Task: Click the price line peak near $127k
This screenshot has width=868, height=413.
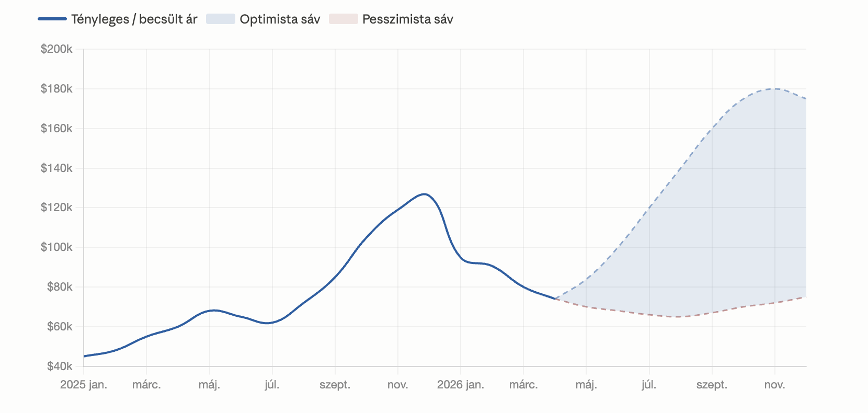Action: coord(424,194)
